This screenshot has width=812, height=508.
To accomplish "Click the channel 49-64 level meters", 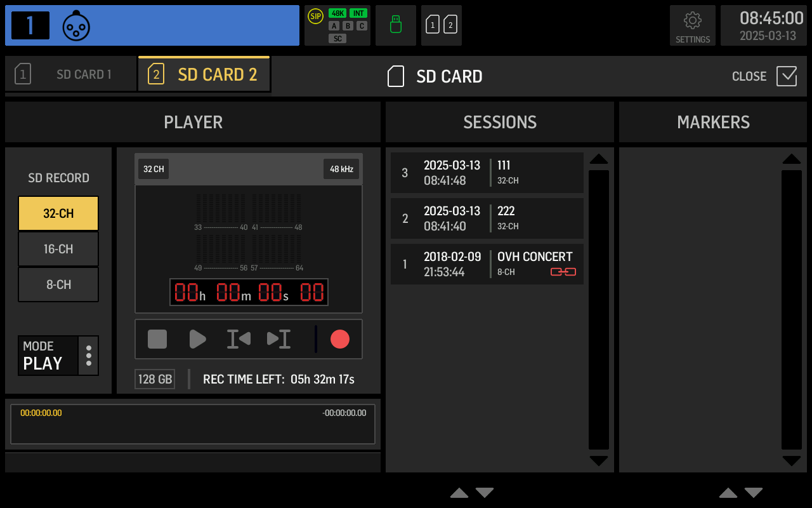I will click(x=249, y=253).
